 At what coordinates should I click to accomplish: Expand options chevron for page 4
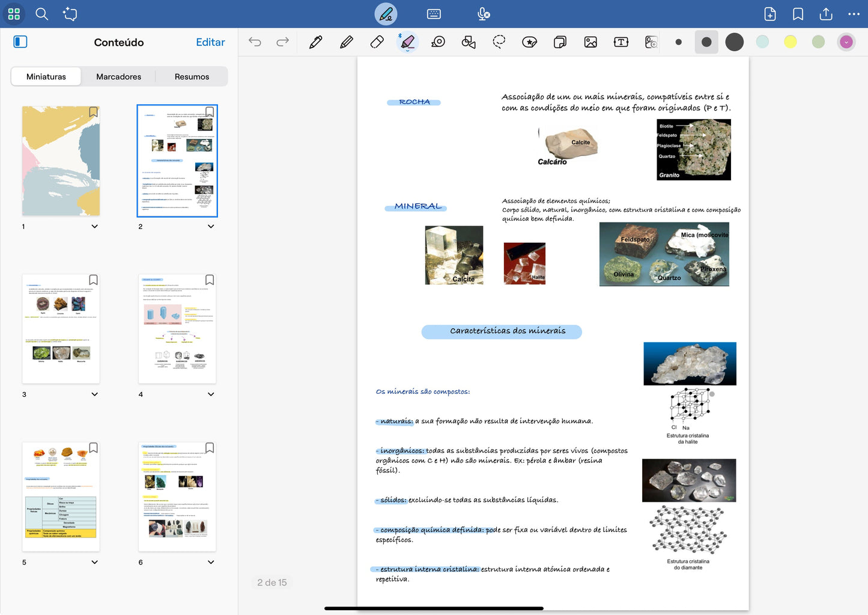211,394
